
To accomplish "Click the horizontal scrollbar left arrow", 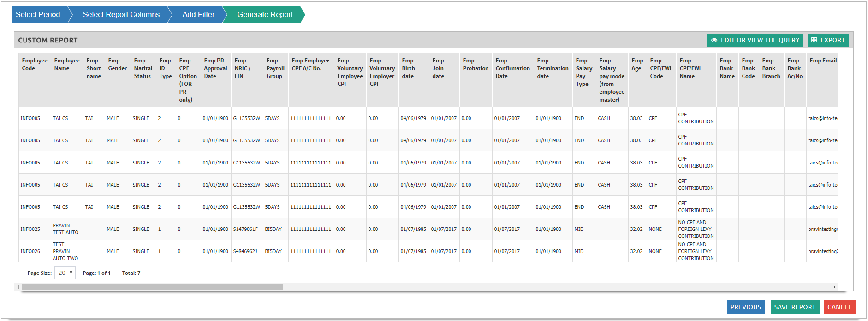I will [x=18, y=287].
